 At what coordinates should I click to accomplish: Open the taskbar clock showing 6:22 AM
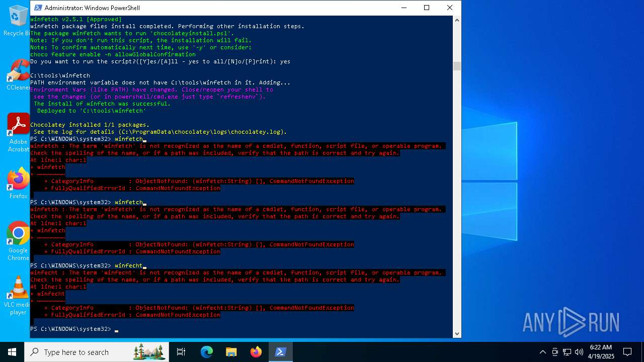tap(601, 352)
